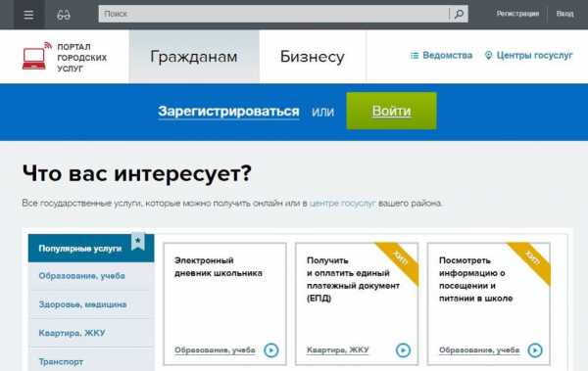Switch to the Гражданам tab
The image size is (588, 371).
click(x=194, y=57)
